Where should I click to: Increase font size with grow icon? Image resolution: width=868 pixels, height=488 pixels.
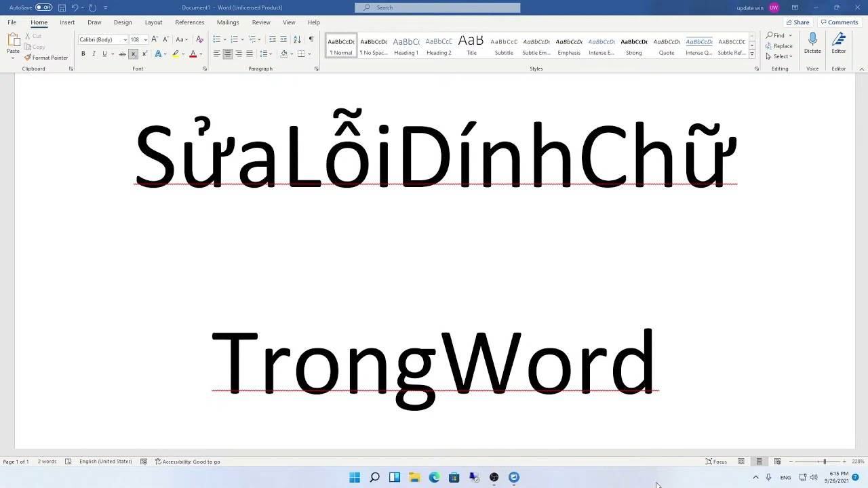click(x=155, y=39)
